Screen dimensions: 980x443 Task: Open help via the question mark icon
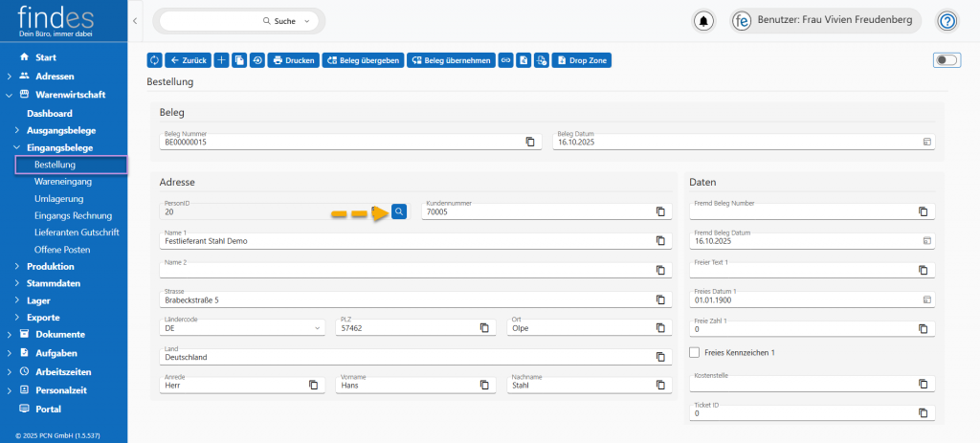pyautogui.click(x=947, y=21)
